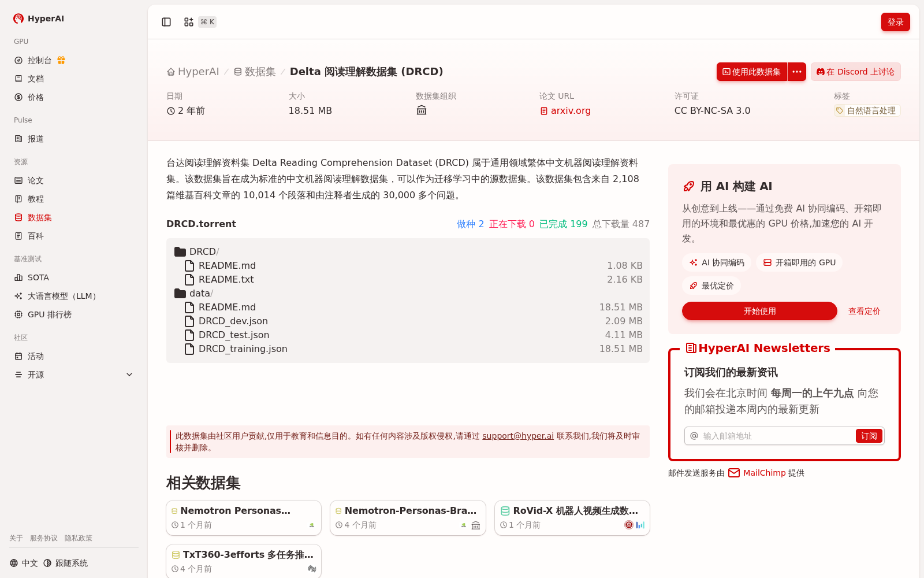The height and width of the screenshot is (578, 924).
Task: Click file icon of DRCD_training.json
Action: 189,349
